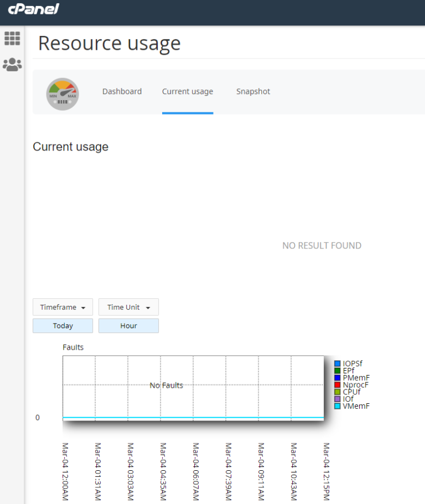Image resolution: width=425 pixels, height=504 pixels.
Task: Open the Time Unit dropdown
Action: click(128, 307)
